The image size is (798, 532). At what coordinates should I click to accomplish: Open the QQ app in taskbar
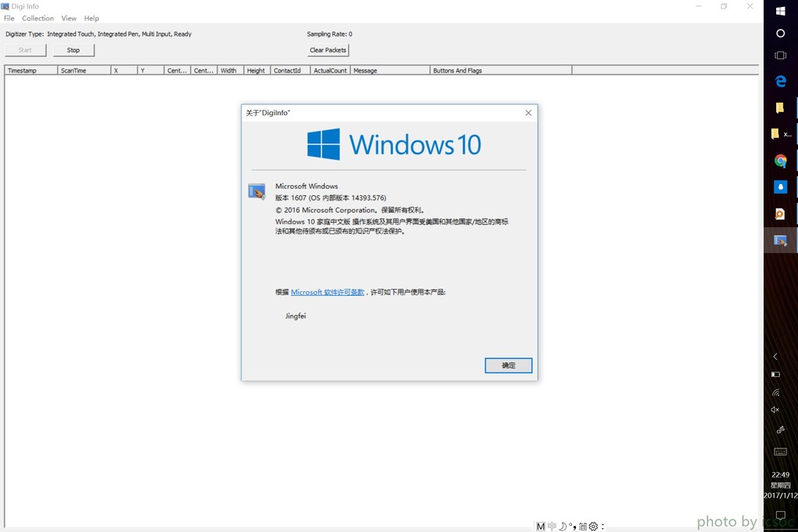[x=780, y=188]
